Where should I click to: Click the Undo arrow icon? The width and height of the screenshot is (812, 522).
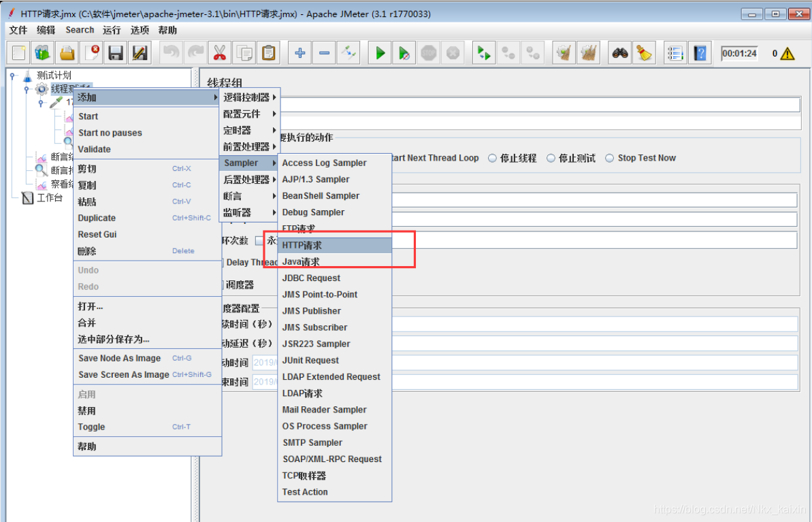coord(171,53)
